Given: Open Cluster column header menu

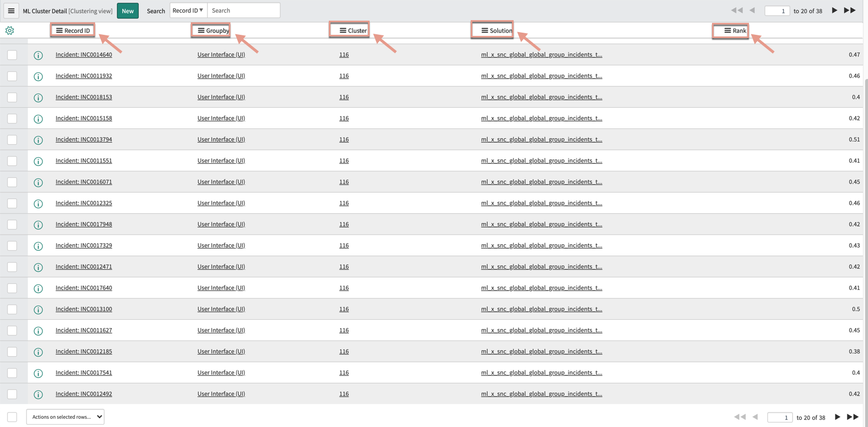Looking at the screenshot, I should 343,30.
